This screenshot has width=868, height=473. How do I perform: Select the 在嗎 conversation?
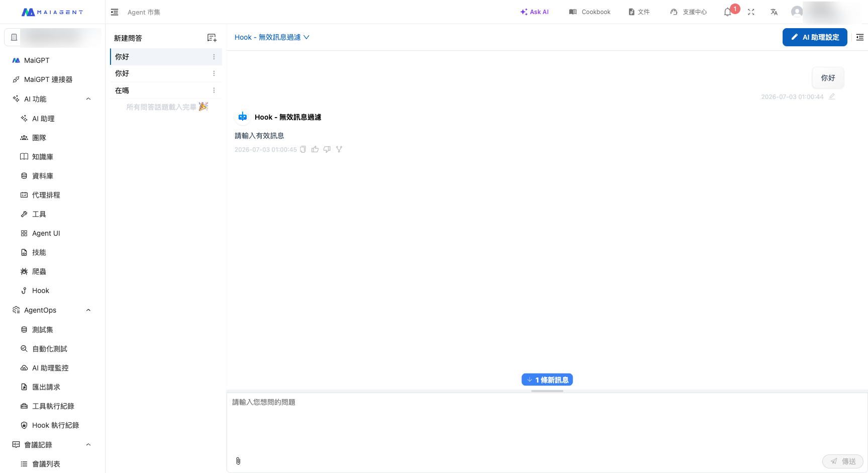coord(166,90)
